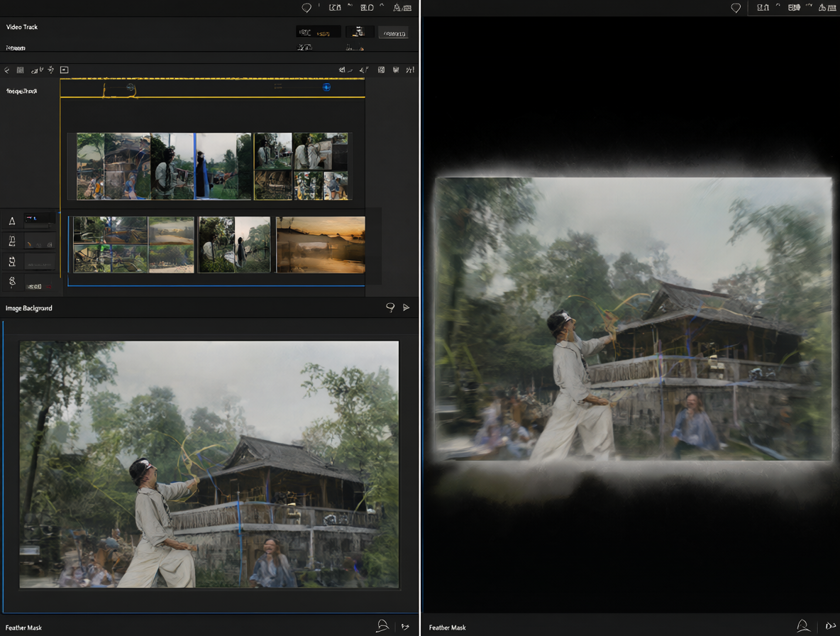Click the arrow icon at the end of the left Feather Mask bar
This screenshot has height=636, width=840.
(x=405, y=626)
